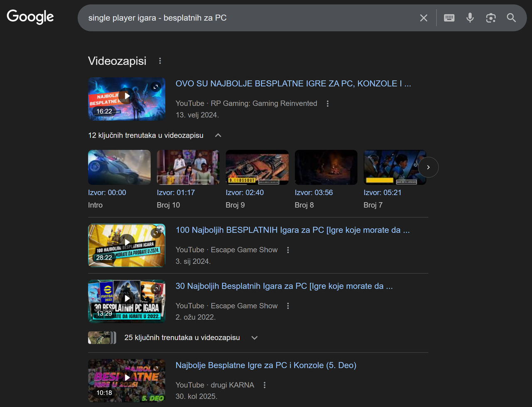Click the 12 ključnih trenutaka u videozapisu label
Image resolution: width=532 pixels, height=407 pixels.
pyautogui.click(x=146, y=135)
